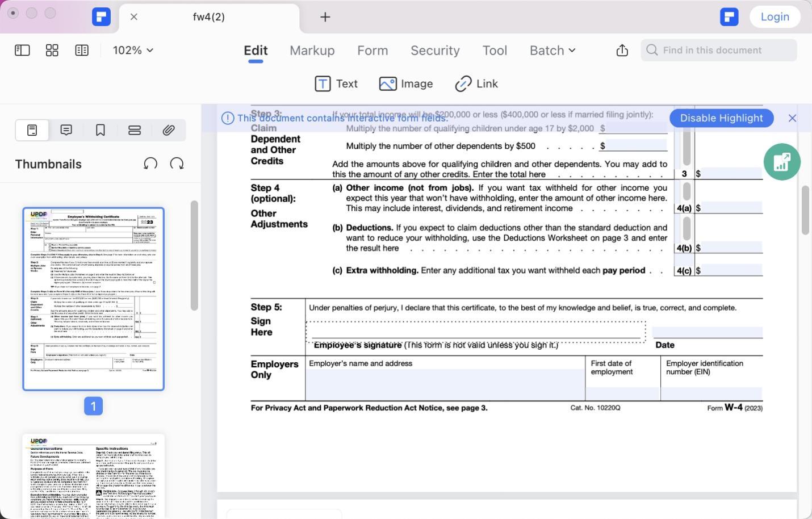Focus the Find in this document field
Screen dimensions: 812x519
[719, 50]
